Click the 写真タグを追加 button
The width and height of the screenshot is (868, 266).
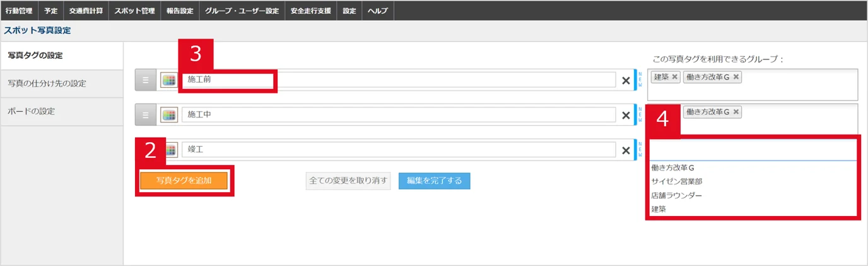click(184, 180)
